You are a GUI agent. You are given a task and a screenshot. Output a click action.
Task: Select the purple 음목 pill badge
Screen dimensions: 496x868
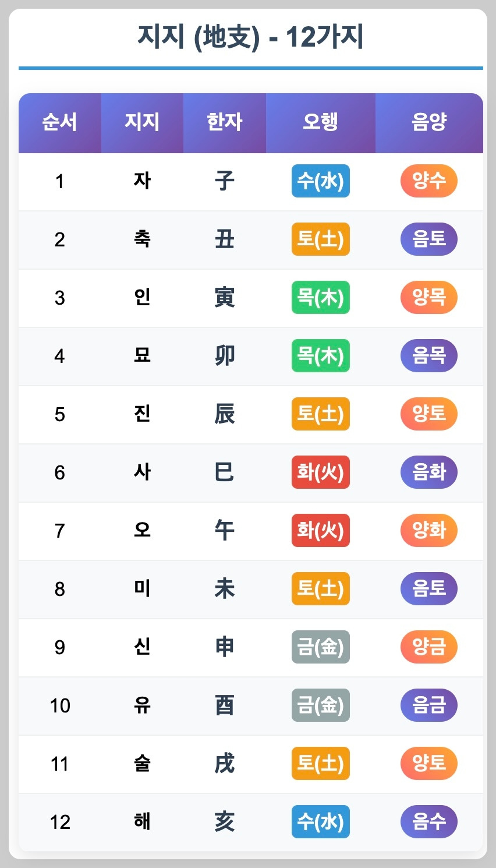(x=429, y=356)
